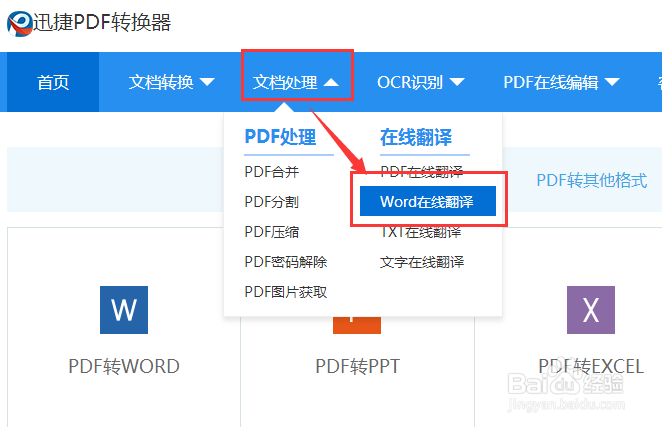This screenshot has width=662, height=427.
Task: Select PDF合并 from the menu
Action: pyautogui.click(x=271, y=171)
